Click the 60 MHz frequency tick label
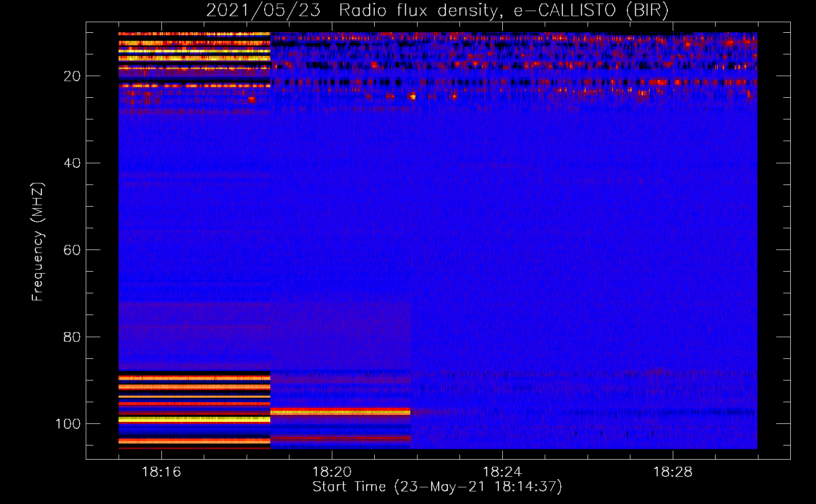Viewport: 816px width, 504px height. [72, 250]
